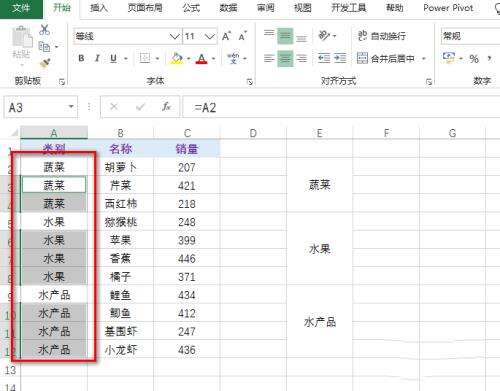Open Clipboard dialog launcher
The image size is (500, 391).
[62, 81]
